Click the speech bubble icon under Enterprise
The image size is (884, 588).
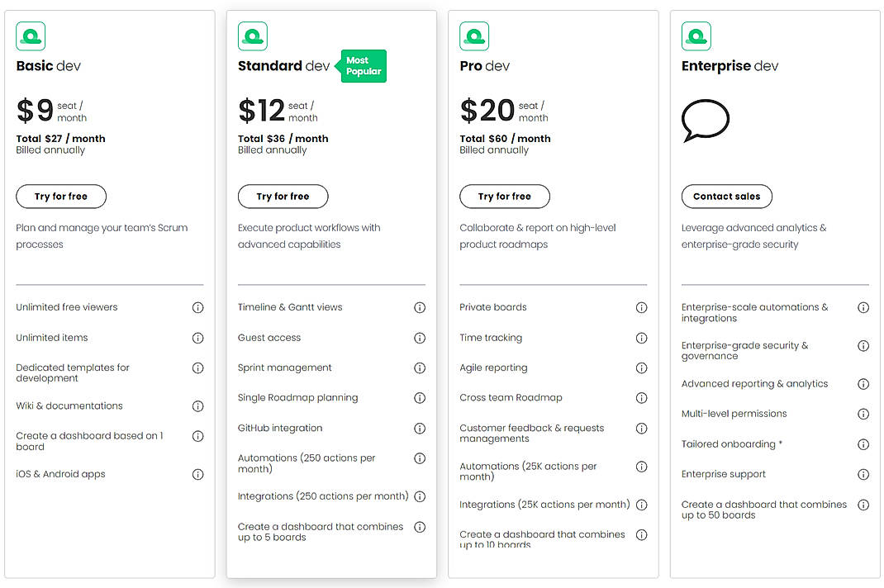point(705,120)
